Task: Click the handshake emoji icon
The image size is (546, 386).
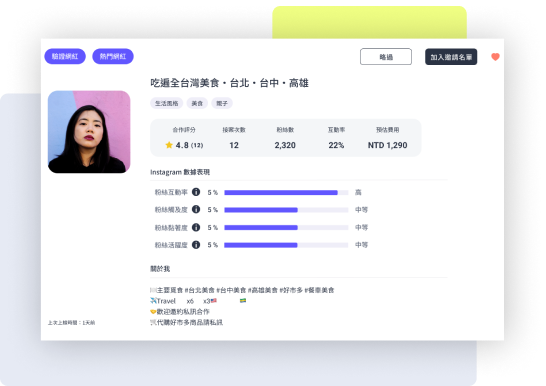Action: (153, 312)
